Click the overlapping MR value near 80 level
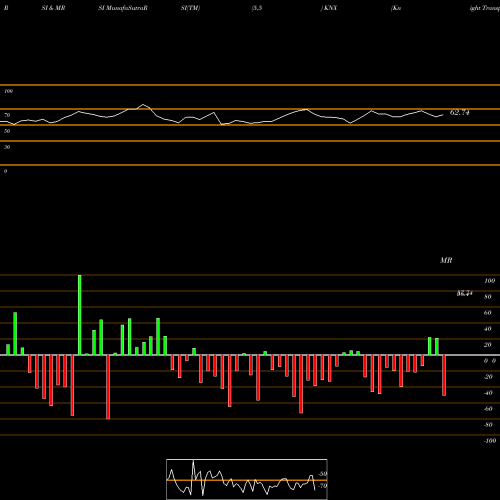Screen dimensions: 500x500 [x=465, y=293]
